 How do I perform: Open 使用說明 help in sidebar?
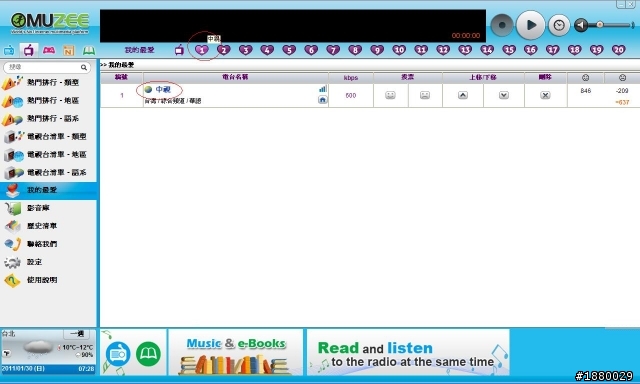click(48, 280)
